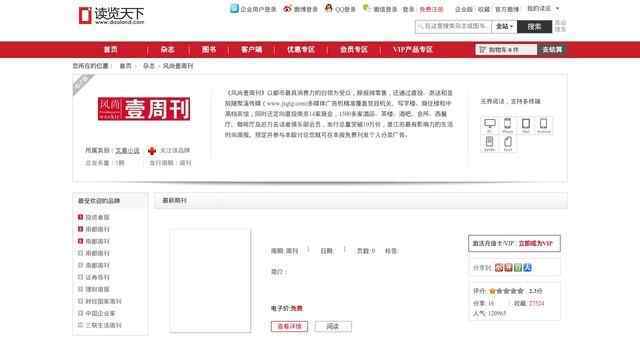Select the Kindle device icon
The width and height of the screenshot is (640, 360).
tap(489, 143)
